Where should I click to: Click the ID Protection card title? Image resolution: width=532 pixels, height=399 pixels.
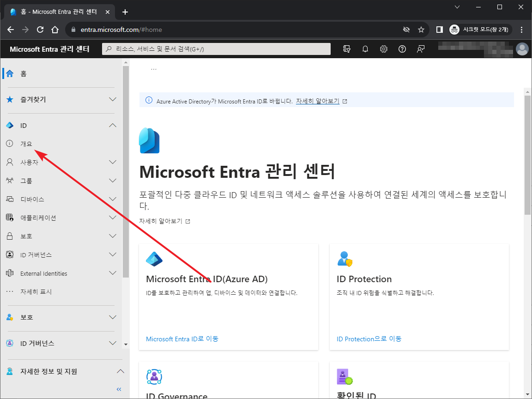click(364, 279)
